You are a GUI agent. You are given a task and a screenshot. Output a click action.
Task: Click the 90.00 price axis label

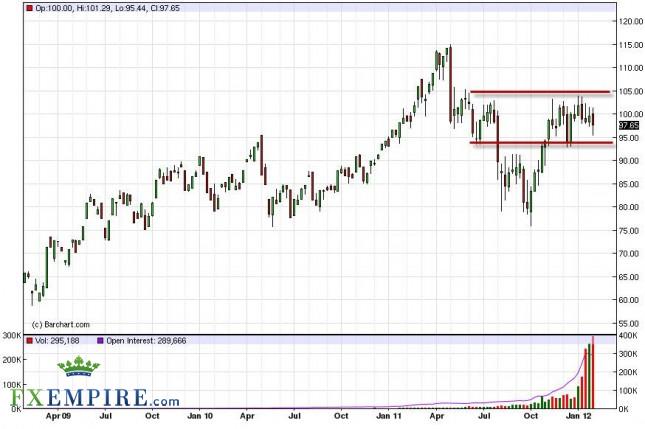(x=629, y=160)
